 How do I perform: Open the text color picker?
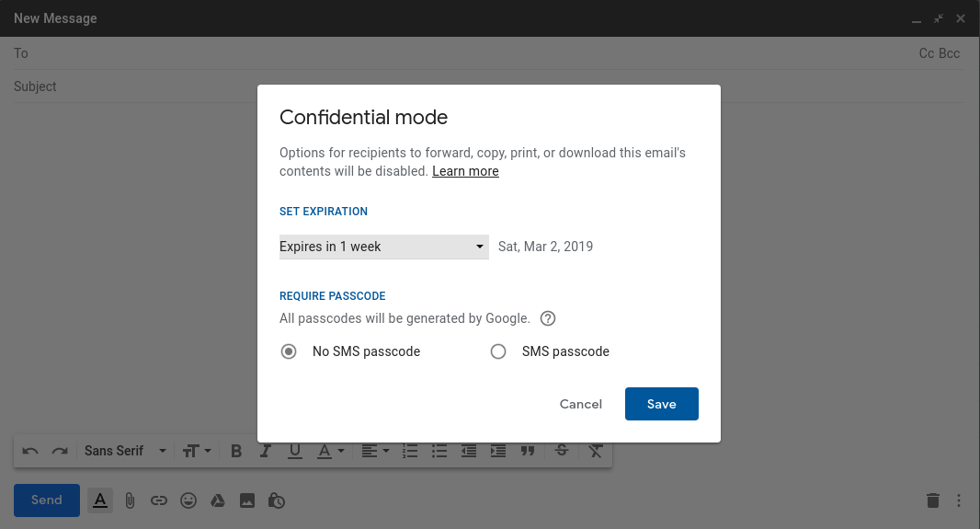click(330, 451)
